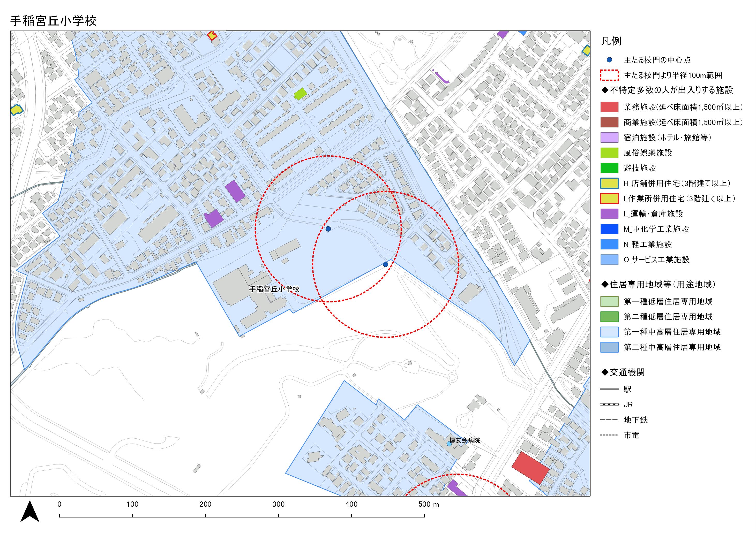Click the light blue 博友会病院 marker dot
The height and width of the screenshot is (534, 756).
449,444
